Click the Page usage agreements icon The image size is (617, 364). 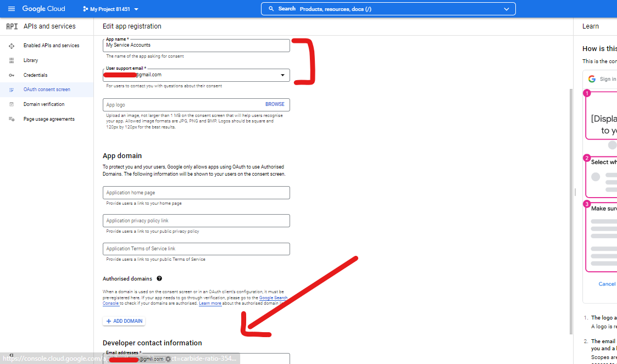[12, 119]
